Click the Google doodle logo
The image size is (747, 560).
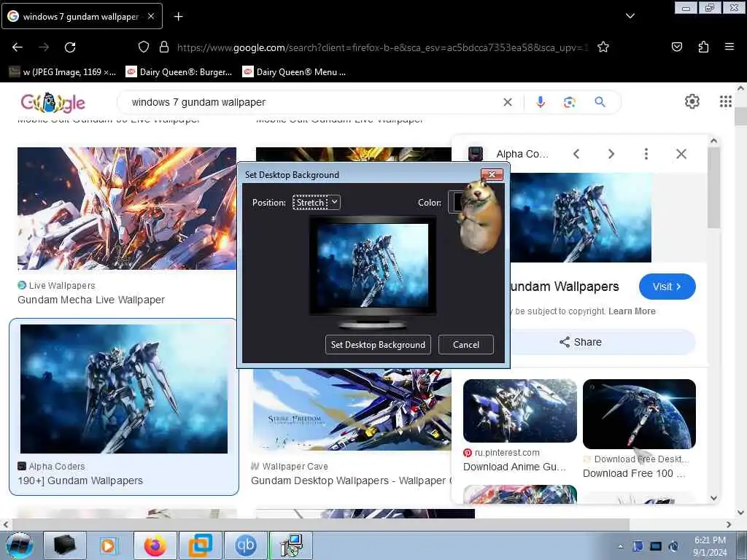[x=53, y=102]
